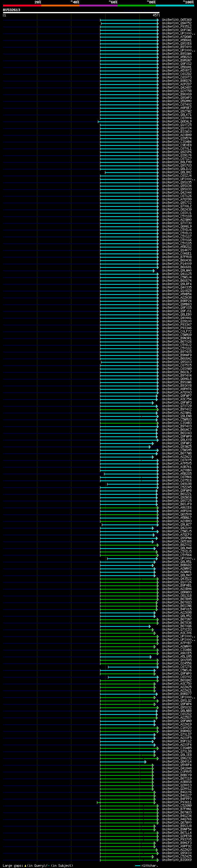Image resolution: width=197 pixels, height=868 pixels.
Task: Select the UniRef100_A3B7K1 label
Action: coord(177,467)
